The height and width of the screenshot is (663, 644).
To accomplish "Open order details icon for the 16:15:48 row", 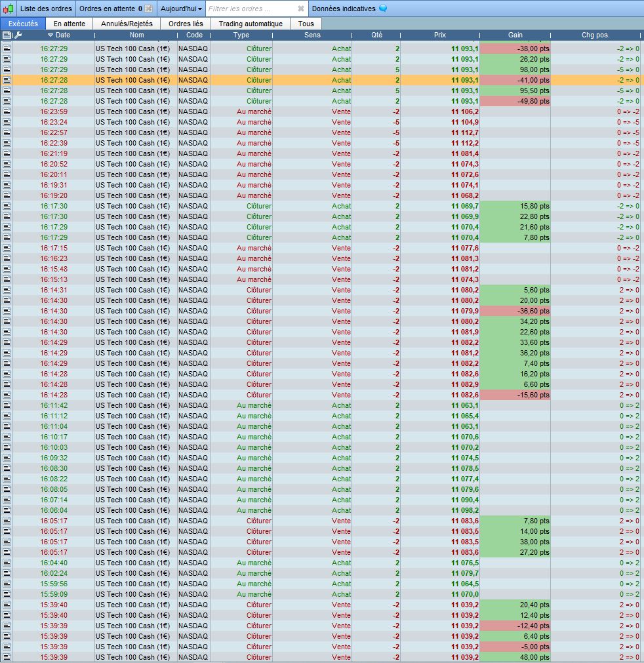I will 7,270.
